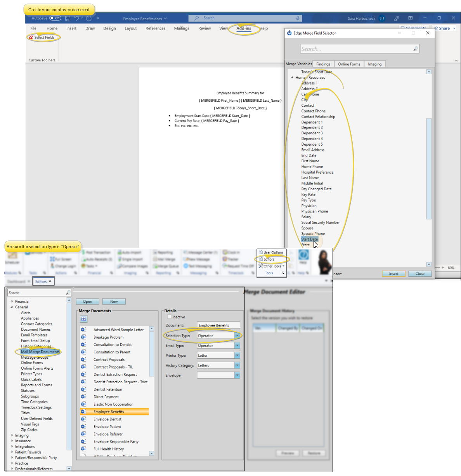This screenshot has height=476, width=461.
Task: Click the microphone icon in Word search
Action: (298, 18)
